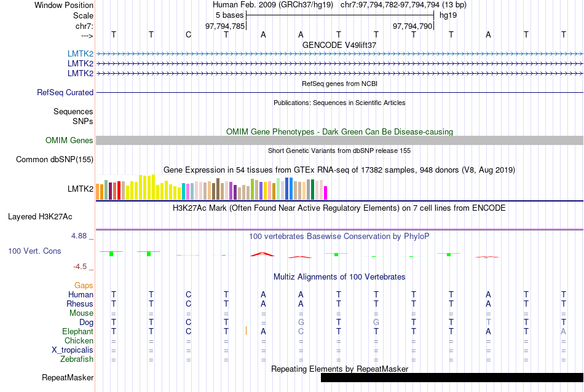584x392 pixels.
Task: Click the tall dark-brown bar in GTEx chart
Action: click(218, 189)
